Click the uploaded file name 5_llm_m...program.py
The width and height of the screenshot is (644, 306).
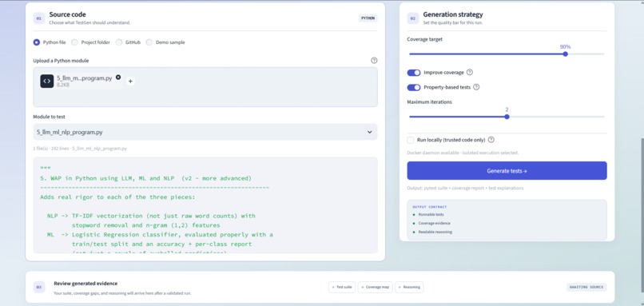point(84,78)
